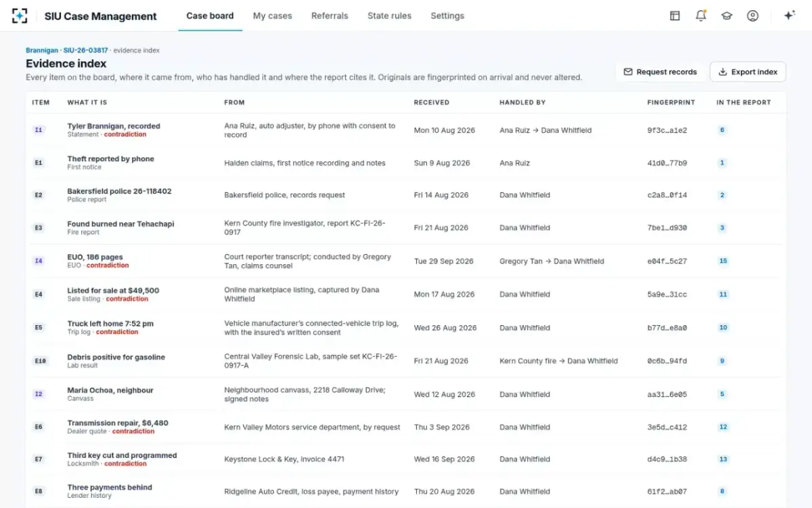Open the sparkle assistant icon

pyautogui.click(x=789, y=16)
